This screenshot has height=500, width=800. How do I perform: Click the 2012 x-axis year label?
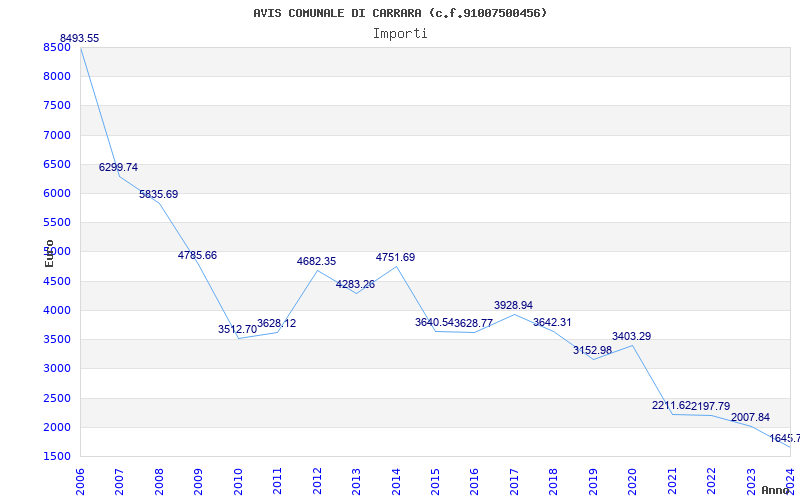coord(317,481)
